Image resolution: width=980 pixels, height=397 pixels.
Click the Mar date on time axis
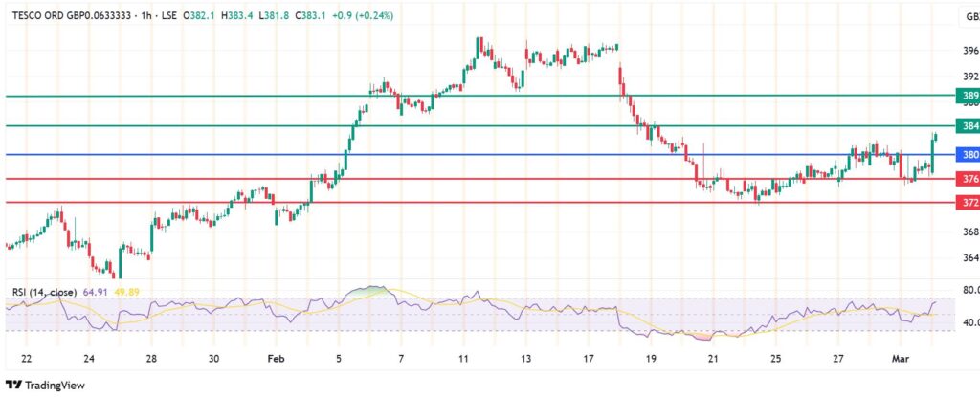(x=901, y=358)
